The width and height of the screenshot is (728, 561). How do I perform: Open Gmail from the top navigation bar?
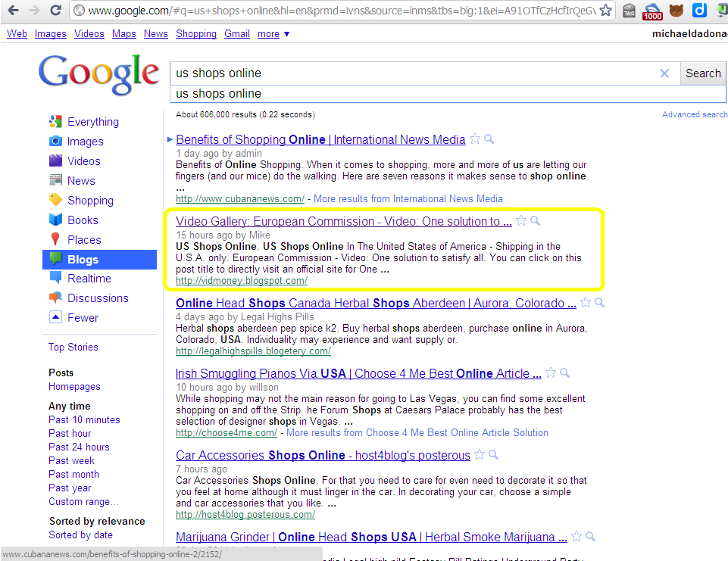coord(237,34)
